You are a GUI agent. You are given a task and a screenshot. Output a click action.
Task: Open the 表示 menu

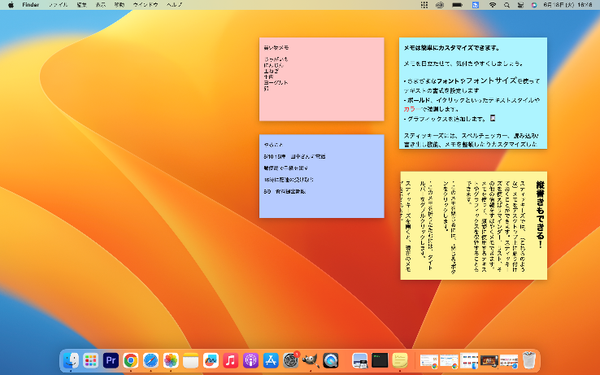coord(101,5)
